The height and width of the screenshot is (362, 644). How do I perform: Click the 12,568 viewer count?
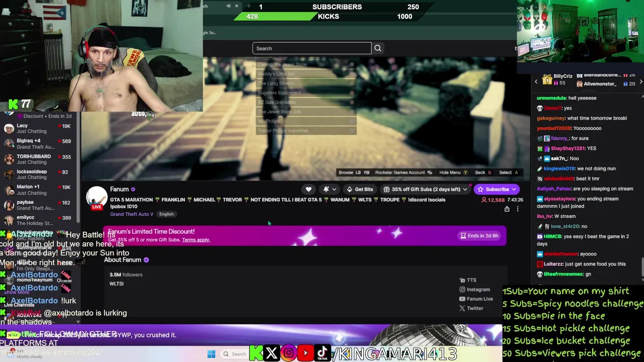click(493, 200)
